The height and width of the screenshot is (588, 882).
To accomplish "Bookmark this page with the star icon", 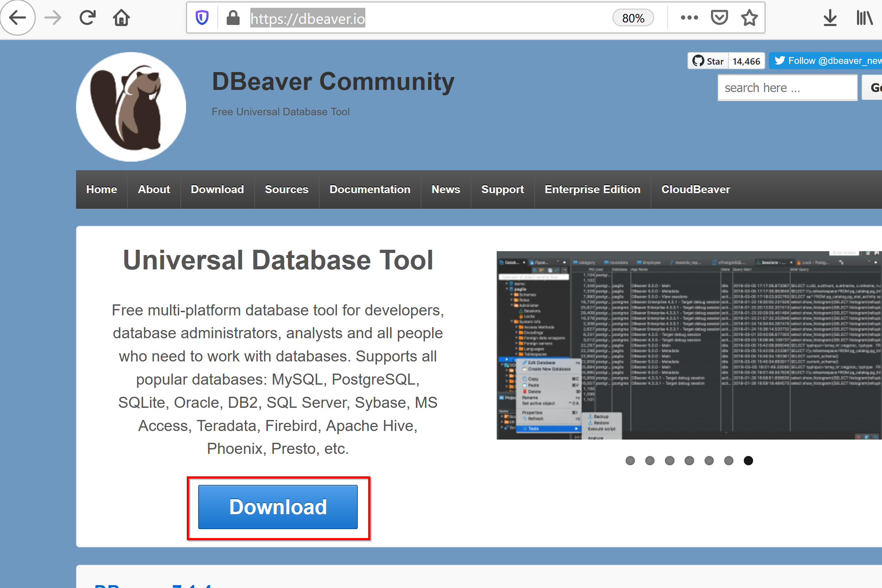I will 750,17.
